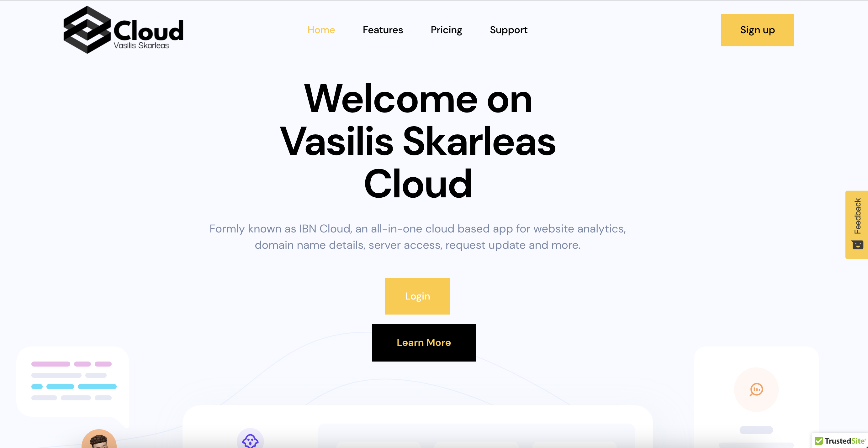
Task: Click the Learn More button
Action: tap(424, 342)
